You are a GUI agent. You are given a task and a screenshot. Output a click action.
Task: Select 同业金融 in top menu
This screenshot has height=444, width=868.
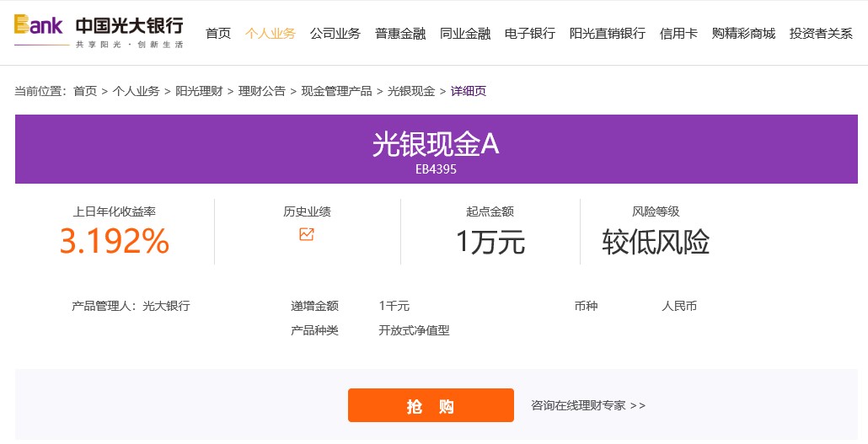465,33
